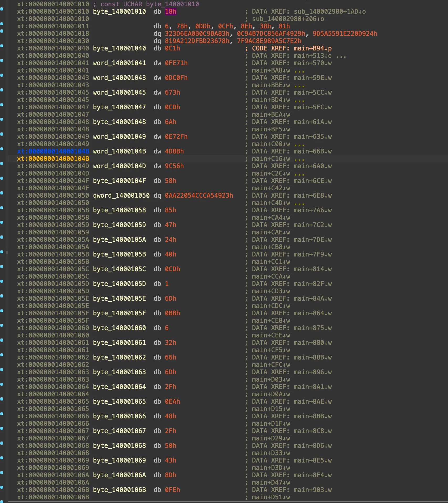448x503 pixels.
Task: Follow the CODE XREF main+B94 reference
Action: point(312,48)
